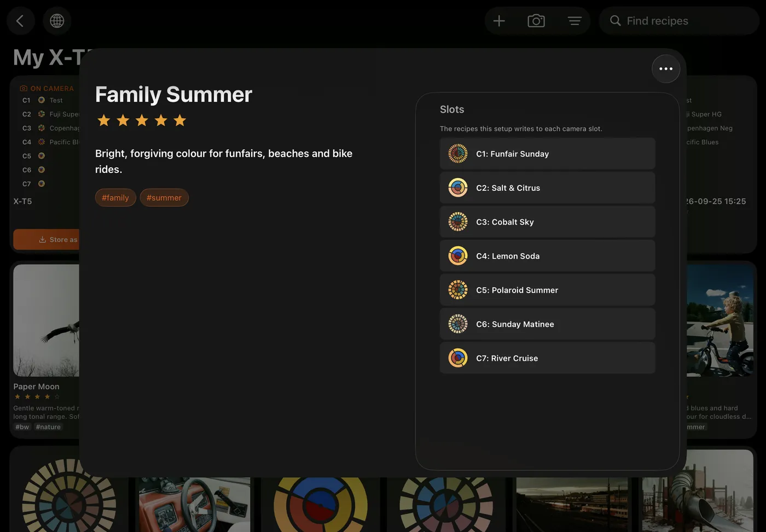Click the Lemon Soda recipe wheel icon

(458, 256)
